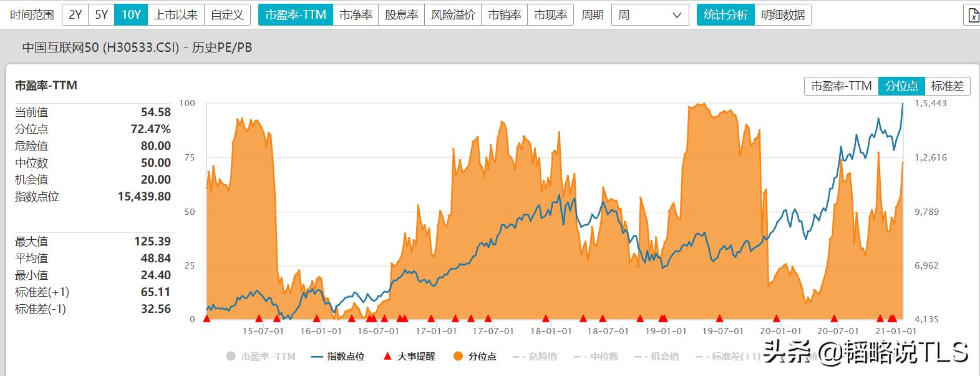Toggle the 市盈率-TTM legend series

pos(261,356)
